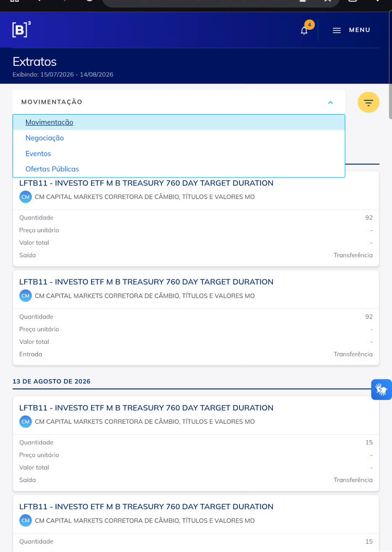Viewport: 392px width, 552px height.
Task: Click the quantity 15 in the Saída card
Action: (369, 442)
